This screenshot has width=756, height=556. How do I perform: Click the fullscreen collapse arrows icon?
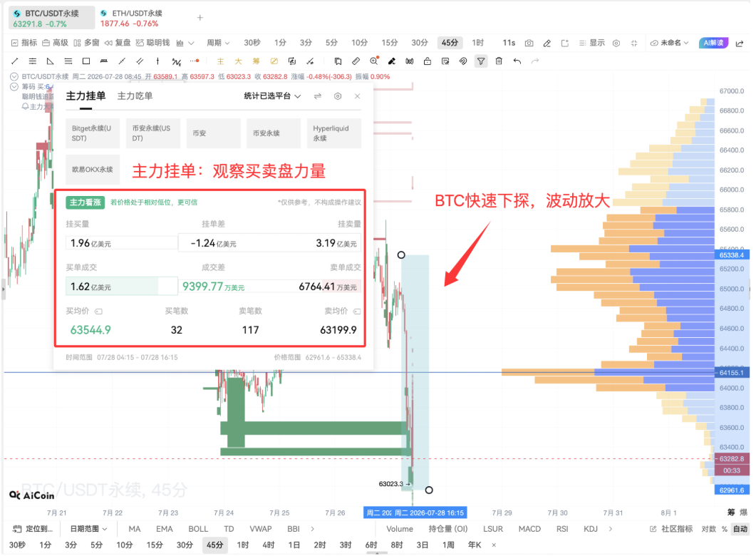coord(634,43)
